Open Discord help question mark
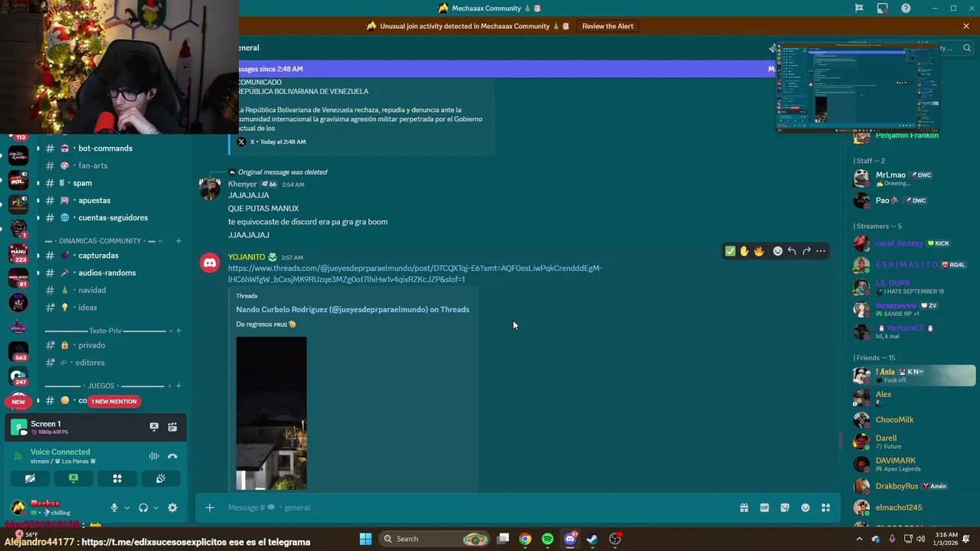Viewport: 980px width, 551px height. click(906, 8)
